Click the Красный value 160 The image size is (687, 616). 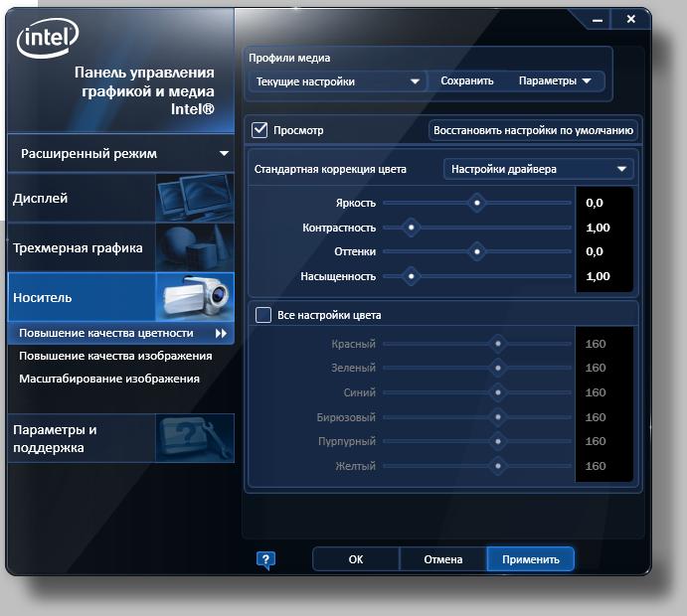596,344
